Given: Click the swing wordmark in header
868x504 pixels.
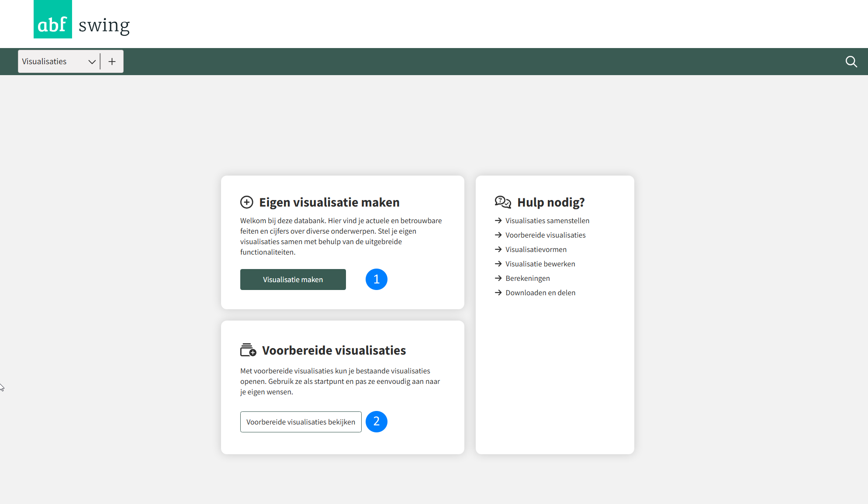Looking at the screenshot, I should [104, 25].
